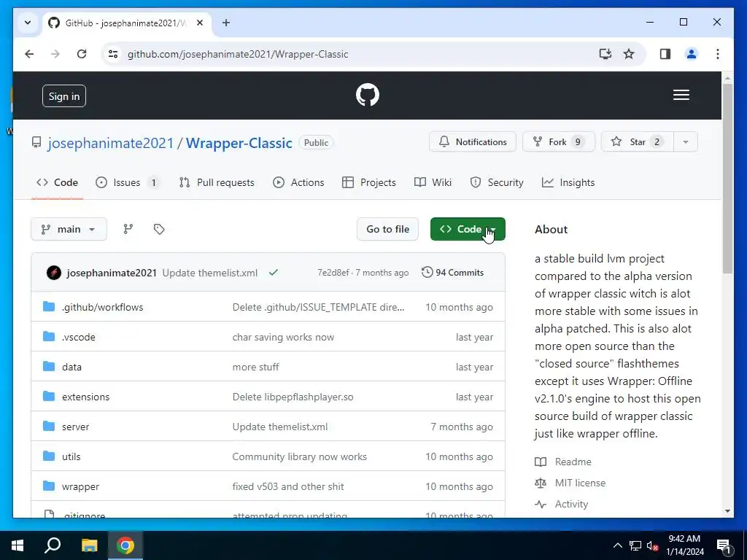Image resolution: width=747 pixels, height=560 pixels.
Task: Open the hamburger menu in GitHub header
Action: click(681, 95)
